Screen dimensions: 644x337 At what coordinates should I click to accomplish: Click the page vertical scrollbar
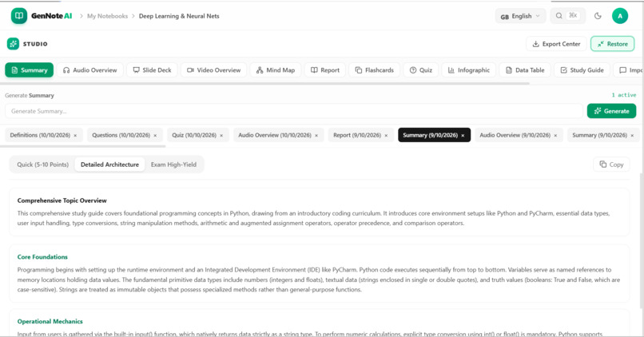(x=641, y=240)
